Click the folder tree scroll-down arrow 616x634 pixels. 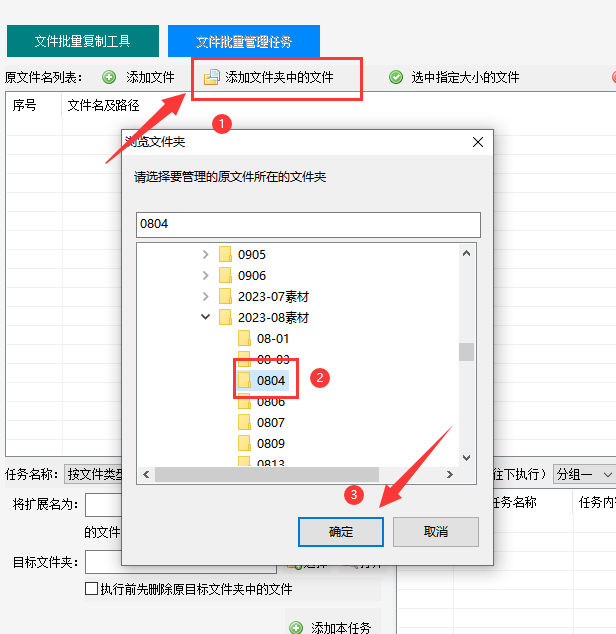pyautogui.click(x=466, y=457)
